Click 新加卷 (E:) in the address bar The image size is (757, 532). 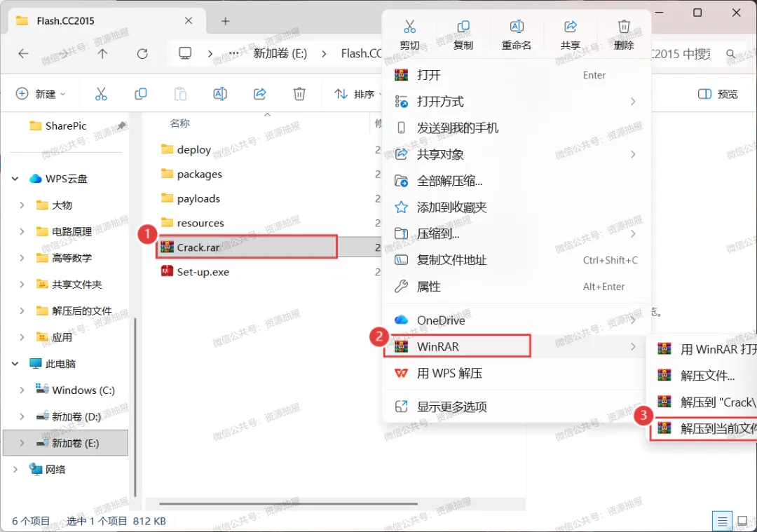click(x=280, y=53)
